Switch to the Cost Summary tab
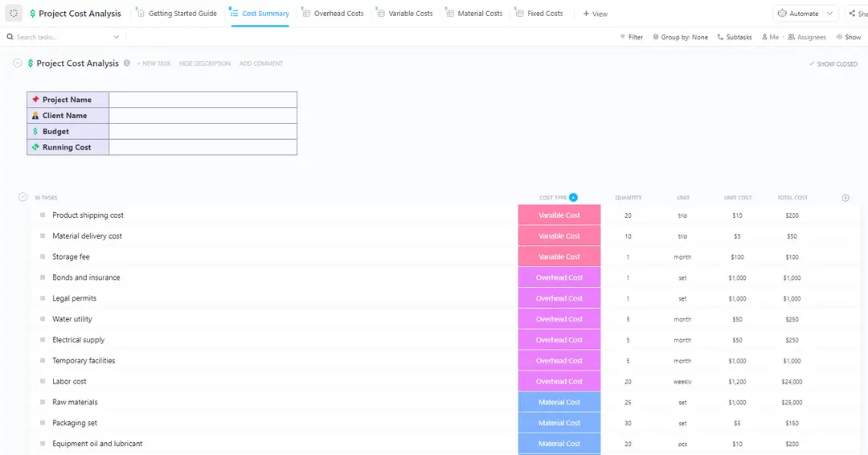868x455 pixels. click(x=260, y=14)
